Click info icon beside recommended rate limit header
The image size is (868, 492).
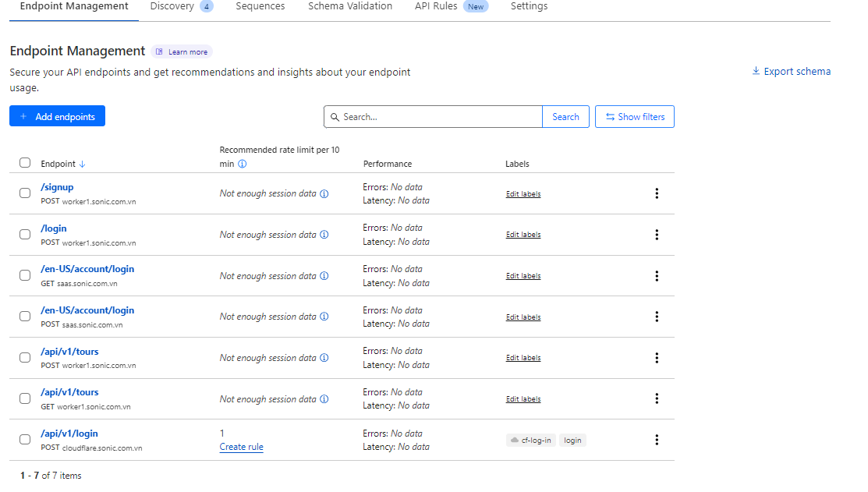click(x=242, y=165)
